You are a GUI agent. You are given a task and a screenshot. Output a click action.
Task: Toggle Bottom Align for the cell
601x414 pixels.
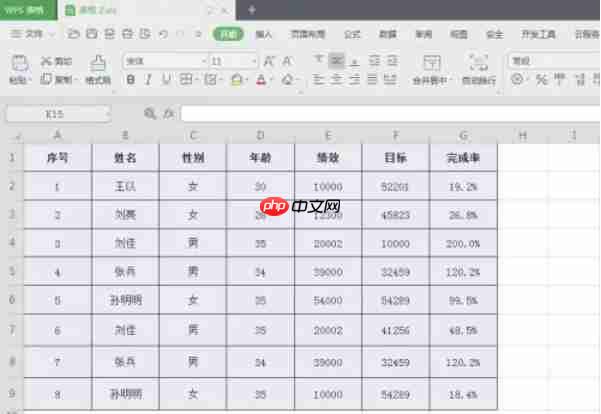tap(355, 61)
